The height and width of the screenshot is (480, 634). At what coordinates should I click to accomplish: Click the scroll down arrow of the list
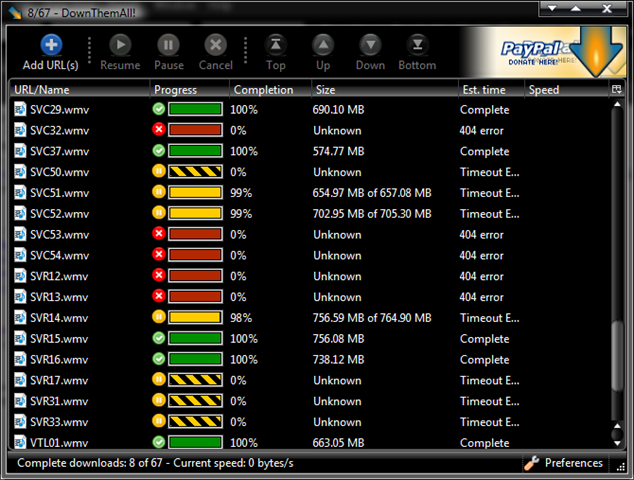pyautogui.click(x=617, y=444)
